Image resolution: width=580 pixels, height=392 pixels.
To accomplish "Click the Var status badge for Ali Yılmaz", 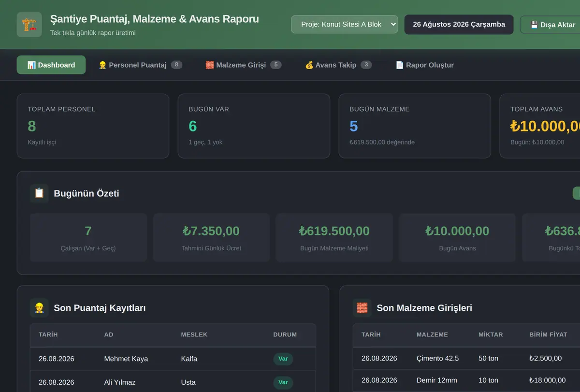I will coord(283,382).
